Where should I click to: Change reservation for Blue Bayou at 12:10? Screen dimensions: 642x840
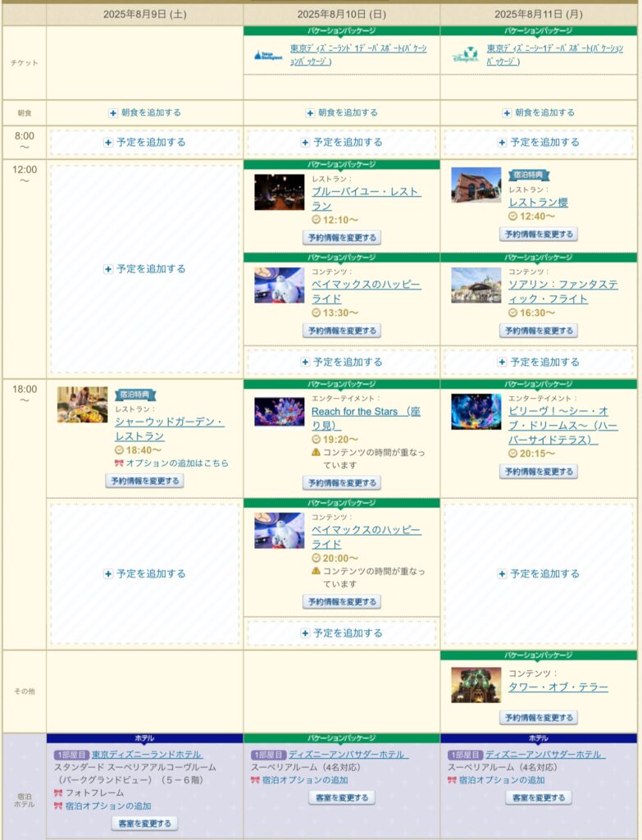[342, 238]
